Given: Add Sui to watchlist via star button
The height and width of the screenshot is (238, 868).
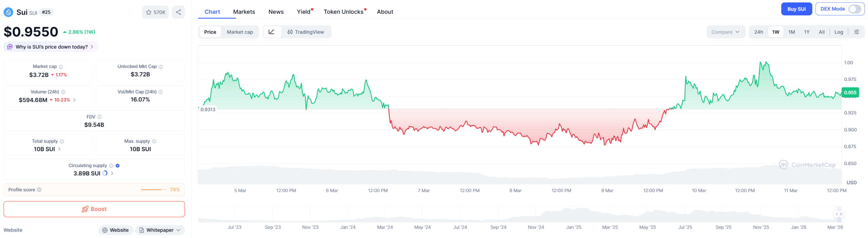Looking at the screenshot, I should [x=155, y=12].
